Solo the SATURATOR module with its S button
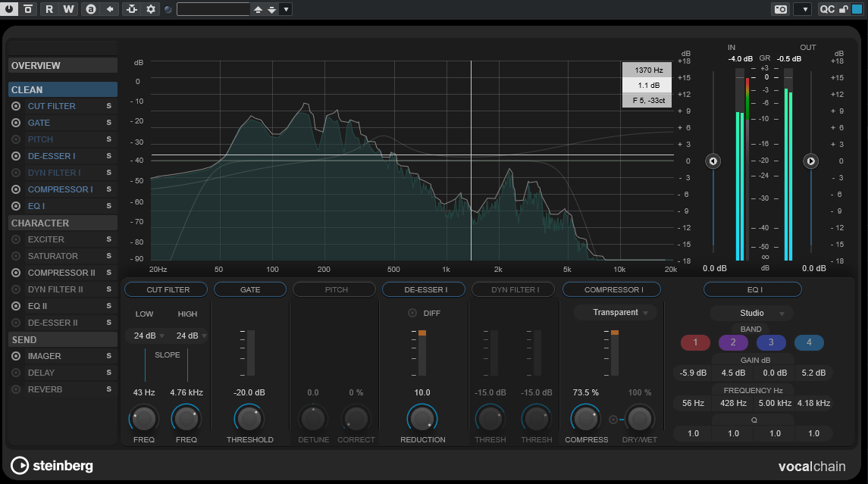Screen dimensions: 868x484 pyautogui.click(x=108, y=256)
